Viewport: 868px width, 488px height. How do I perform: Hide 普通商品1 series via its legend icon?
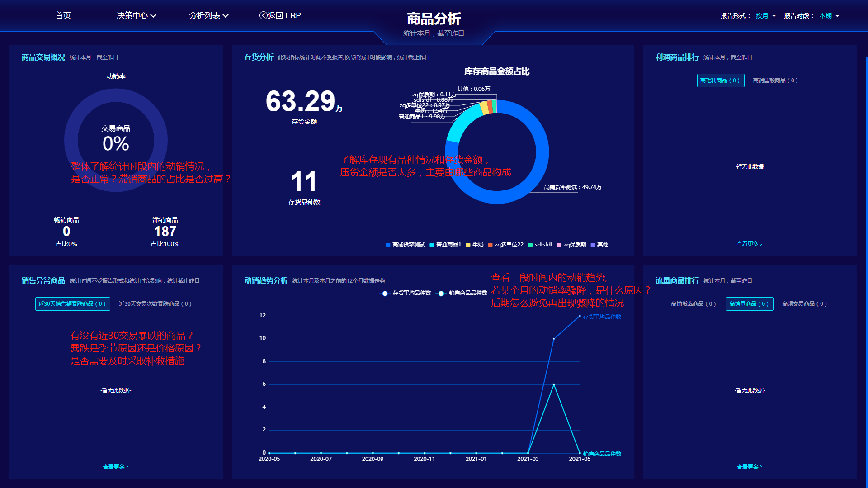tap(432, 245)
